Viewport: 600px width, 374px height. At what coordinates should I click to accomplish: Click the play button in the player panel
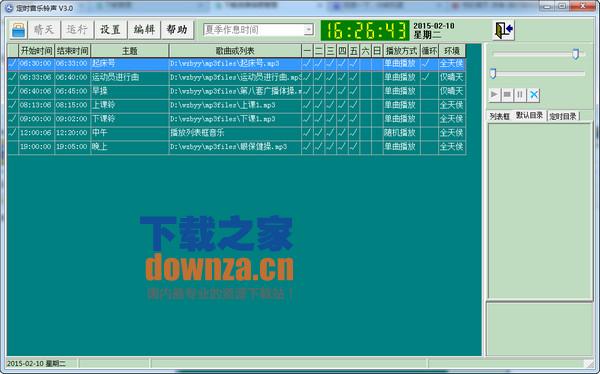pos(494,94)
